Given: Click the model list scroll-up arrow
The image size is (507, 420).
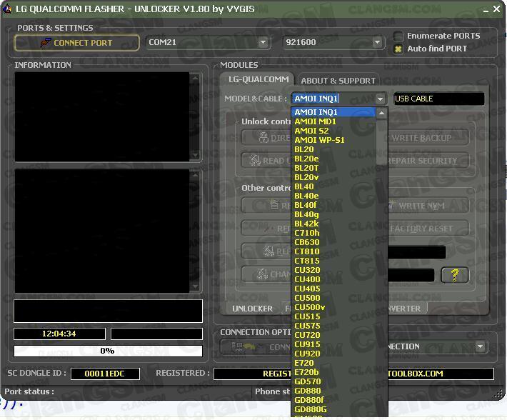Looking at the screenshot, I should tap(381, 113).
